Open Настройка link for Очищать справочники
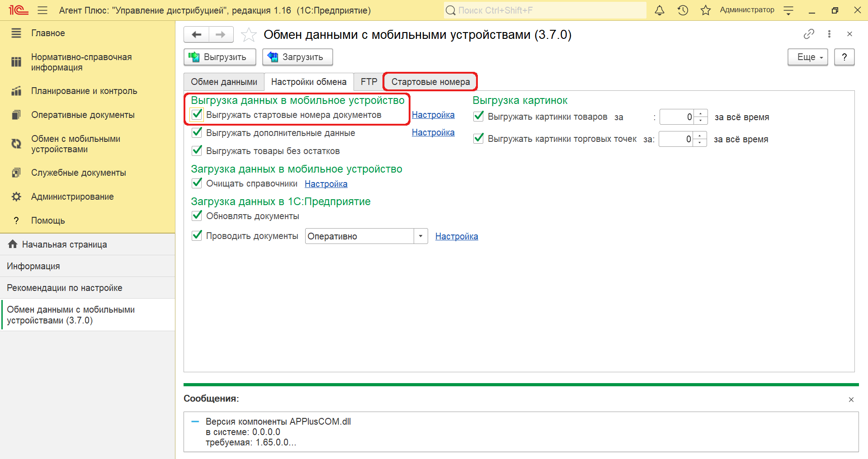The image size is (868, 459). 326,184
